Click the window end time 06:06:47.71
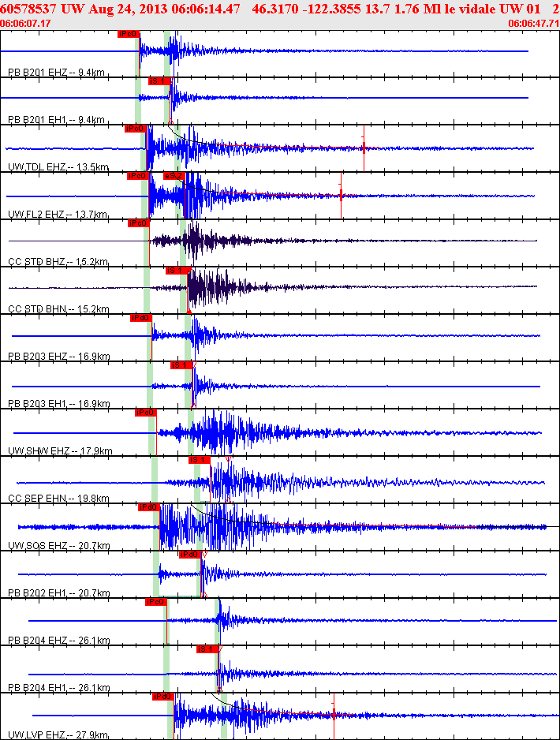This screenshot has height=740, width=560. coord(534,23)
